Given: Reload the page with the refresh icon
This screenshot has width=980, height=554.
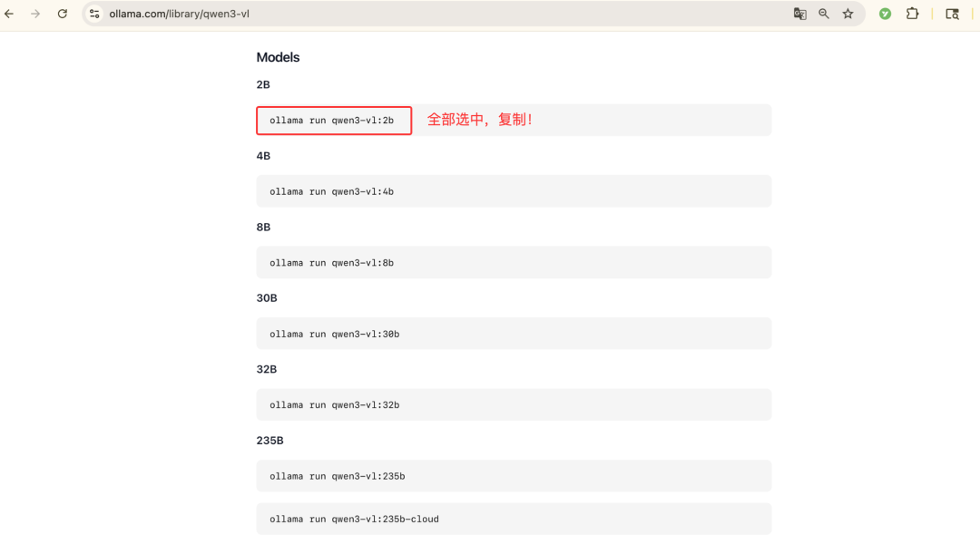Looking at the screenshot, I should pos(63,14).
